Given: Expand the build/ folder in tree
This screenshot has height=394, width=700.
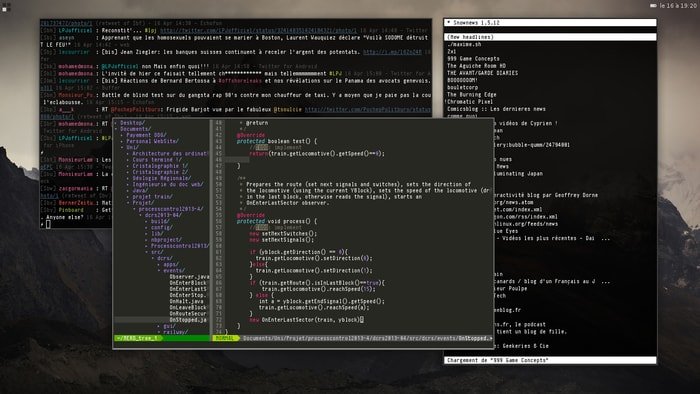Looking at the screenshot, I should (160, 221).
